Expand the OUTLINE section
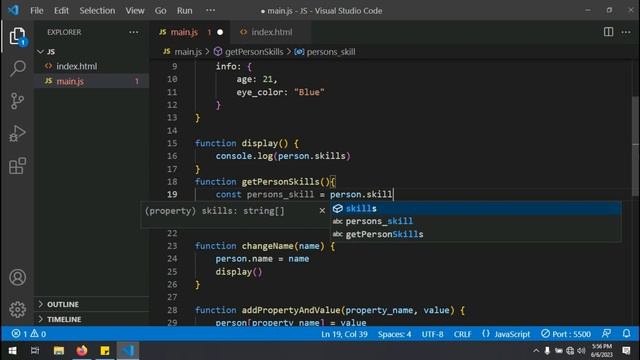This screenshot has height=360, width=640. click(x=91, y=304)
